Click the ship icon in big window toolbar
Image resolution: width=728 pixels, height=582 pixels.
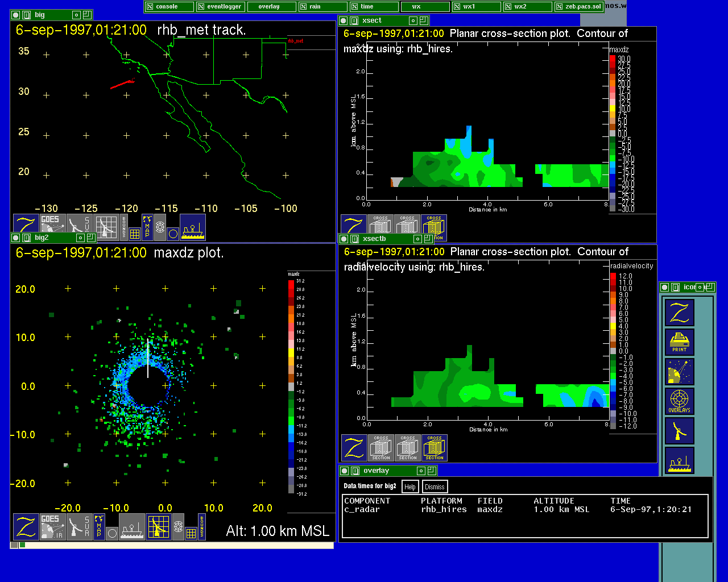(193, 227)
